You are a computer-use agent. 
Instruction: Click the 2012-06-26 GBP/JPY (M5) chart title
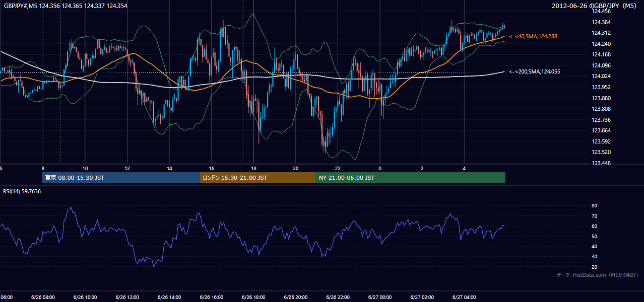[595, 6]
